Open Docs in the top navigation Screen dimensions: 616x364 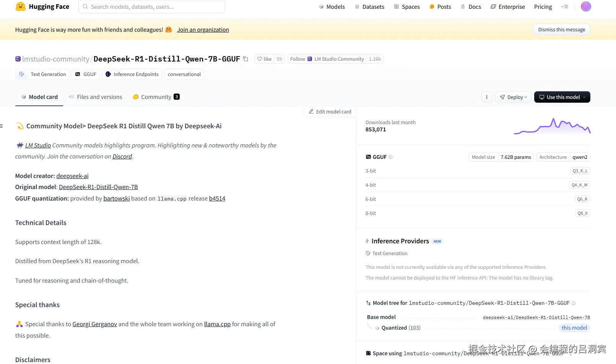coord(471,6)
